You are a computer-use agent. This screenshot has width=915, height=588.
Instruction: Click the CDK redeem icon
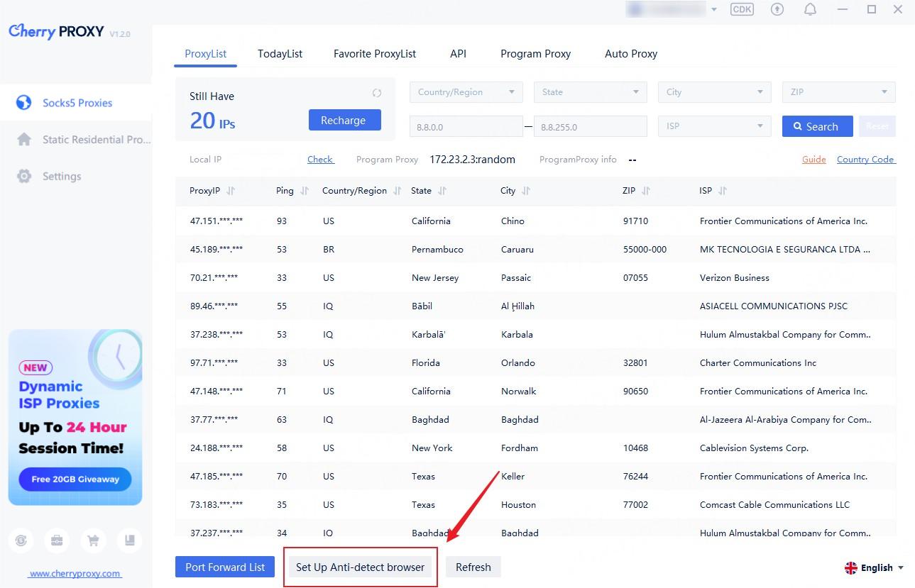742,10
